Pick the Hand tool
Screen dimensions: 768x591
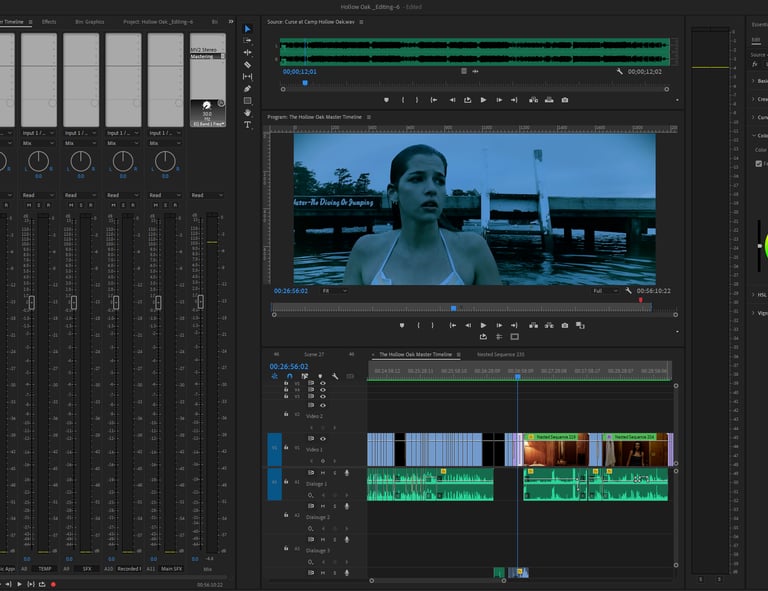click(248, 113)
